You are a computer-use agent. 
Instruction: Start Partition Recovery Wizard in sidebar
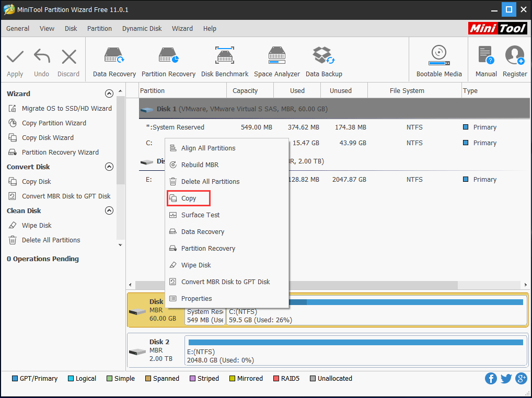(x=53, y=152)
